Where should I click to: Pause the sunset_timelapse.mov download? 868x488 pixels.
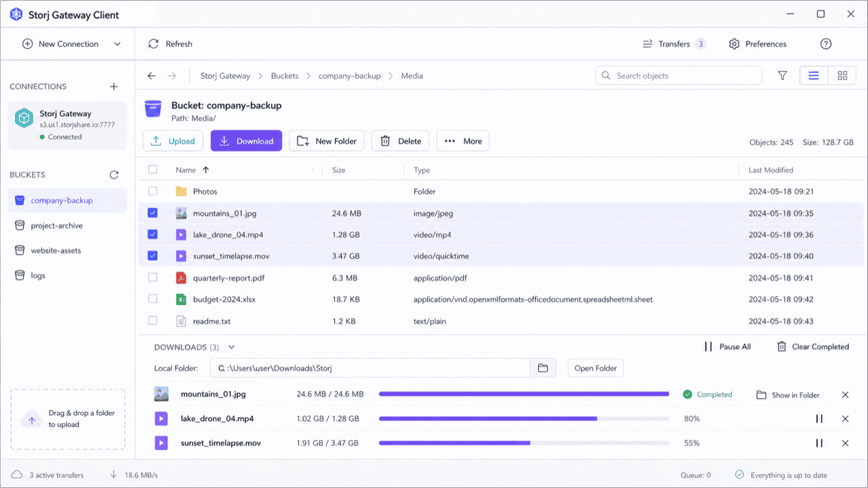819,443
